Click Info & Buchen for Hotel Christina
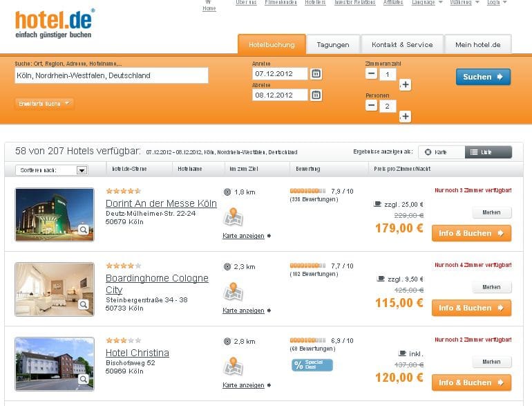Screen dimensions: 532x406 471,382
